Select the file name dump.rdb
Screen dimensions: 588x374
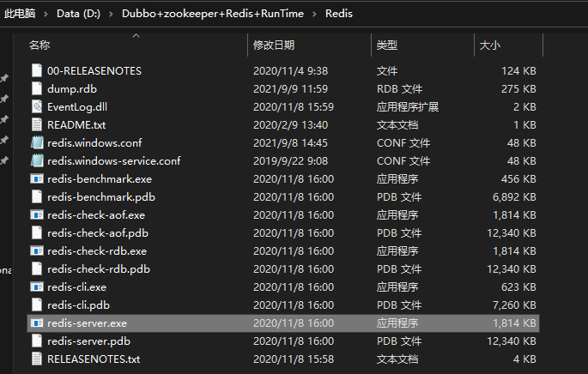72,89
